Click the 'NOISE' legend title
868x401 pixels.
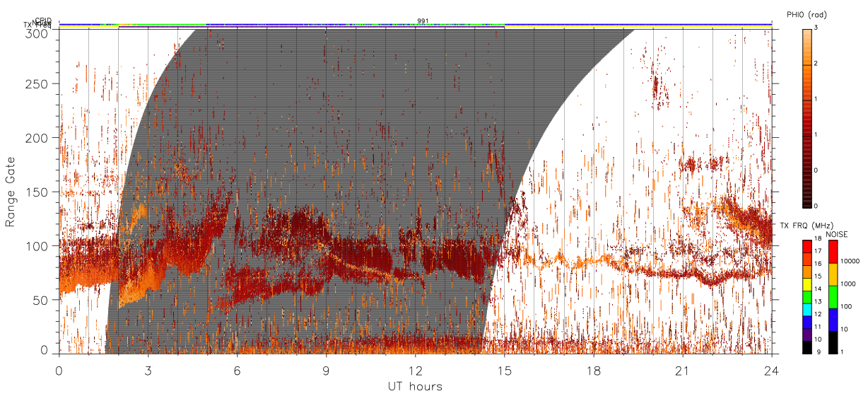click(x=837, y=233)
